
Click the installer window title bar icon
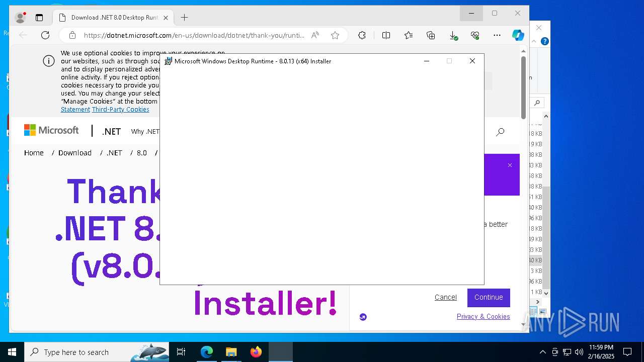[169, 61]
